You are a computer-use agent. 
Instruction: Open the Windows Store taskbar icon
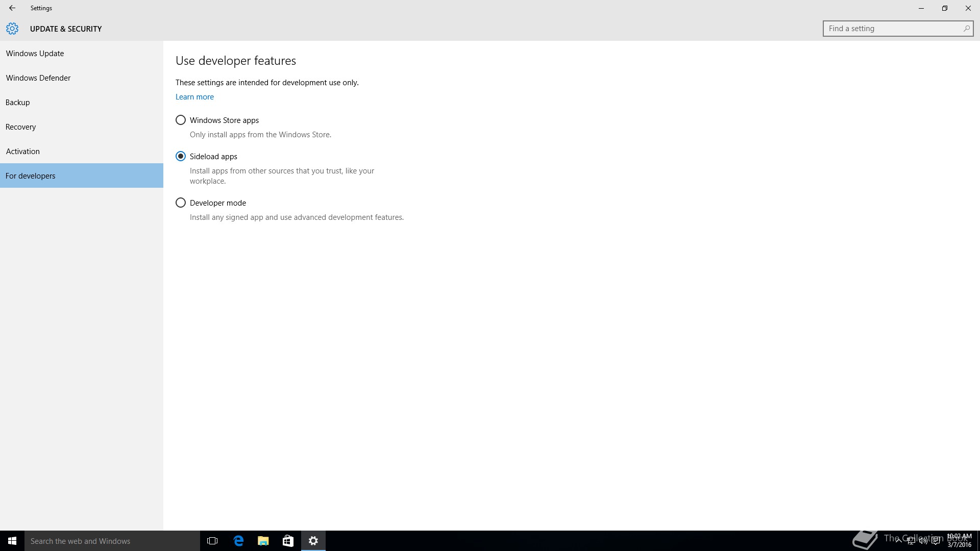pyautogui.click(x=288, y=541)
